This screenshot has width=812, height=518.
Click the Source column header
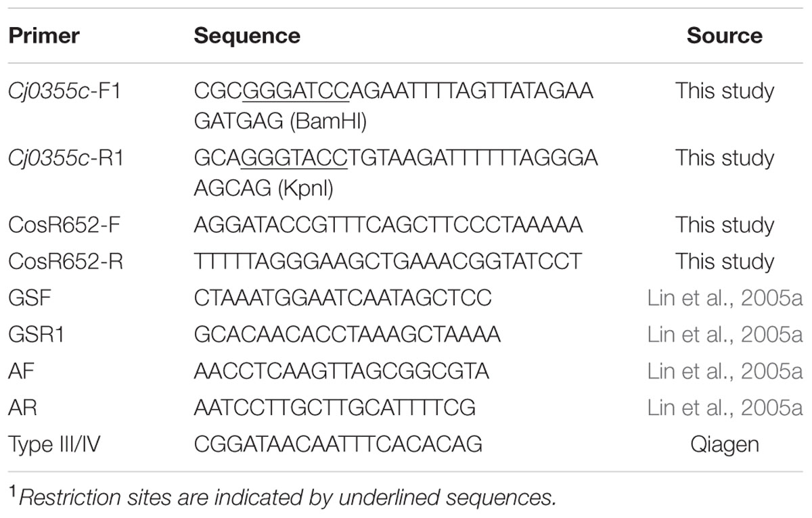coord(725,36)
